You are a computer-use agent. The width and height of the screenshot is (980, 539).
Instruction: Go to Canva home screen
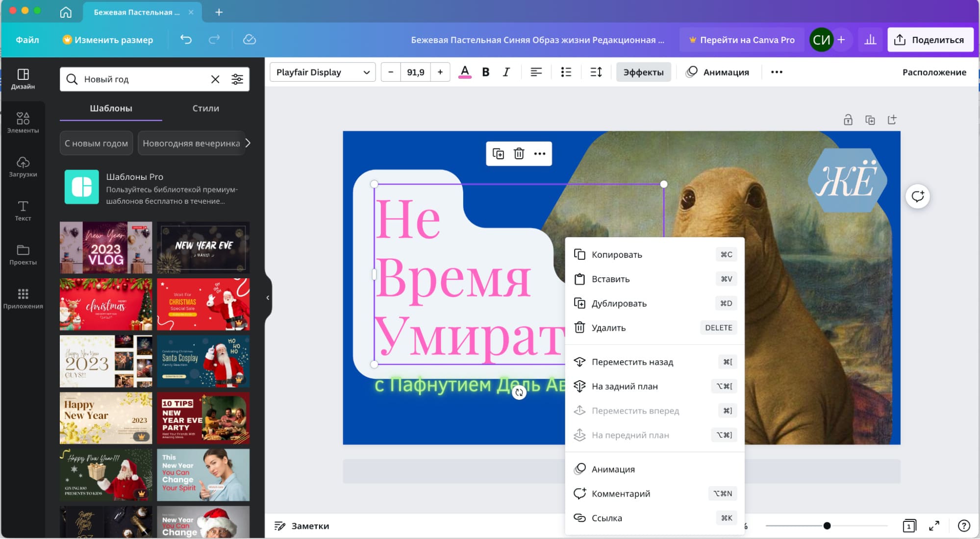click(x=66, y=12)
